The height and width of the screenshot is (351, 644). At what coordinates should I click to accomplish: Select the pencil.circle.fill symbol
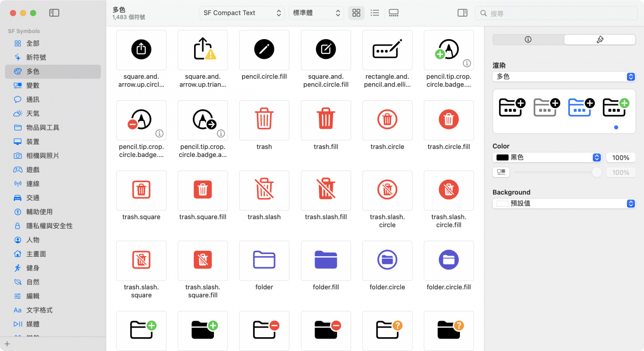(264, 50)
